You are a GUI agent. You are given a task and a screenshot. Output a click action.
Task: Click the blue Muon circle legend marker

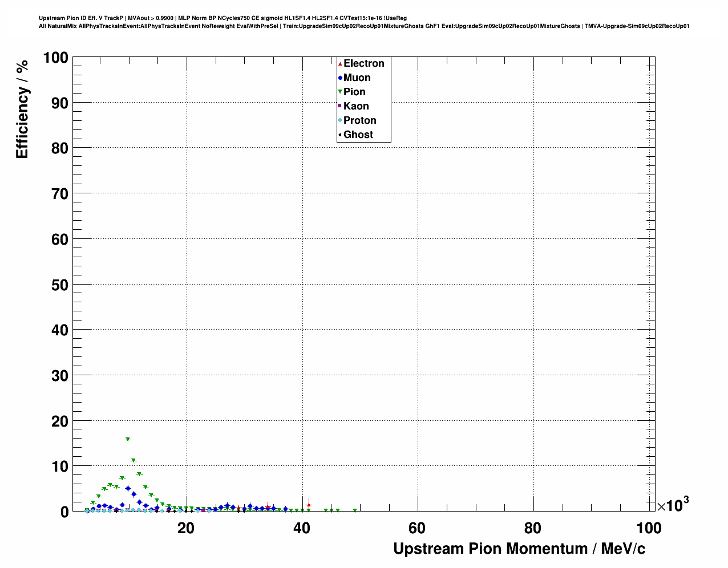tap(340, 78)
